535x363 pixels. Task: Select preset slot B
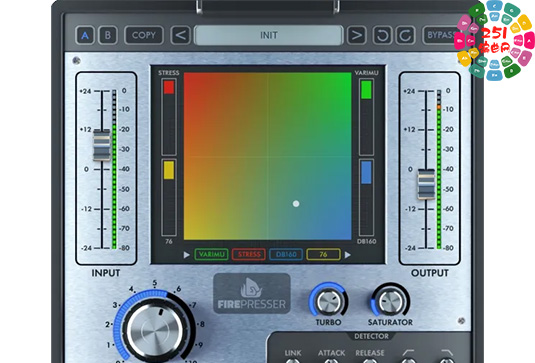point(108,35)
